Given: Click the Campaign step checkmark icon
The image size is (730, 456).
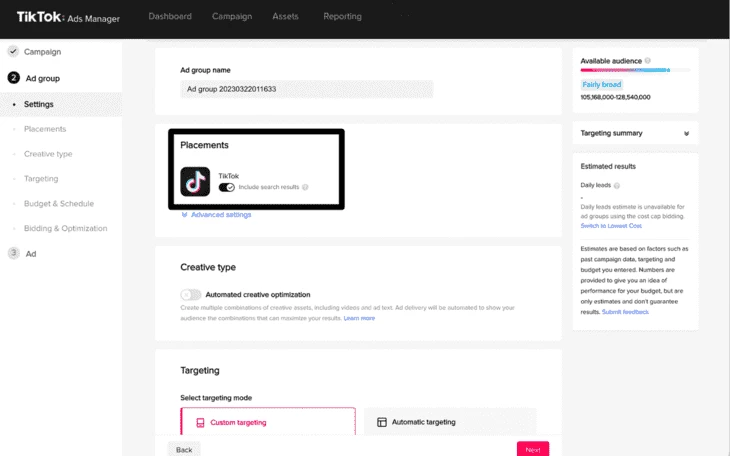Looking at the screenshot, I should tap(13, 51).
